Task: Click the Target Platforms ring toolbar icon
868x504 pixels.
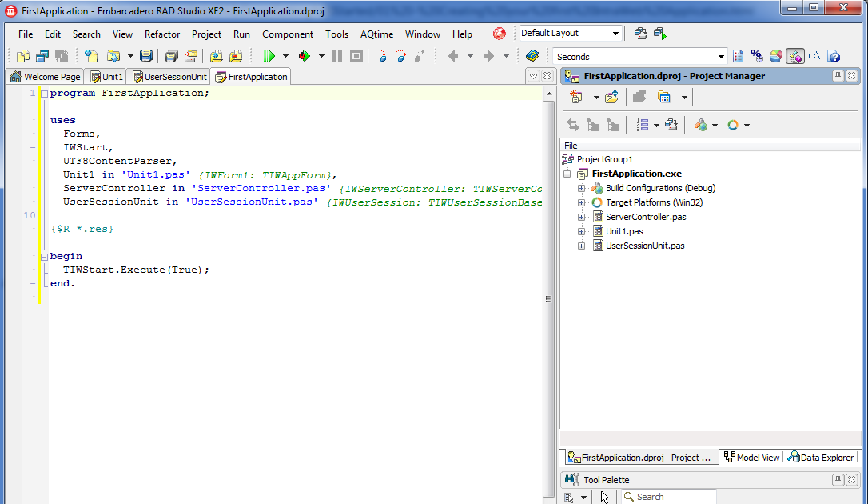Action: (x=733, y=125)
